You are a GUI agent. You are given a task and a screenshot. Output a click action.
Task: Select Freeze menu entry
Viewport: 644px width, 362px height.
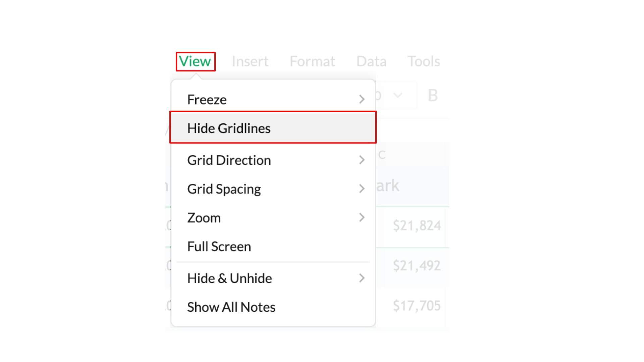(207, 100)
